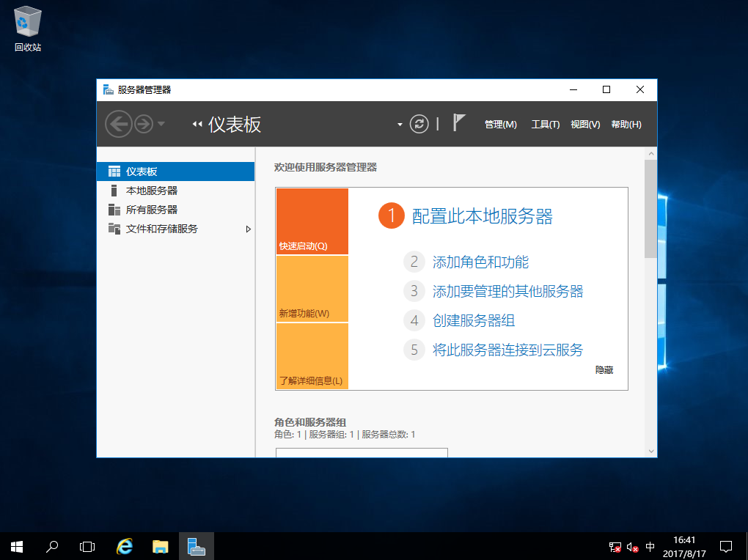Click the 将此服务器连接到云服务 link

(x=507, y=350)
